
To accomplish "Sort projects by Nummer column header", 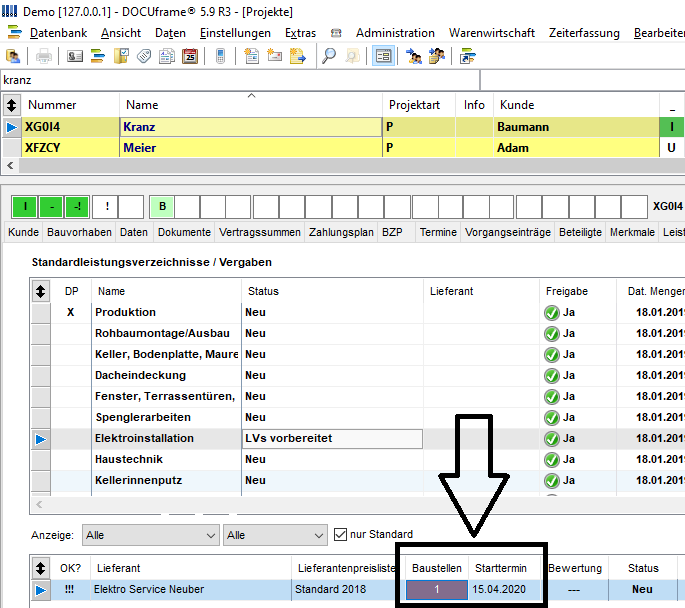I will pos(70,105).
